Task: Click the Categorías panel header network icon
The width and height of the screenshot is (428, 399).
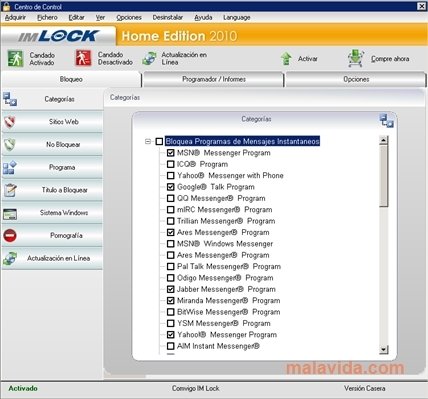Action: point(387,120)
